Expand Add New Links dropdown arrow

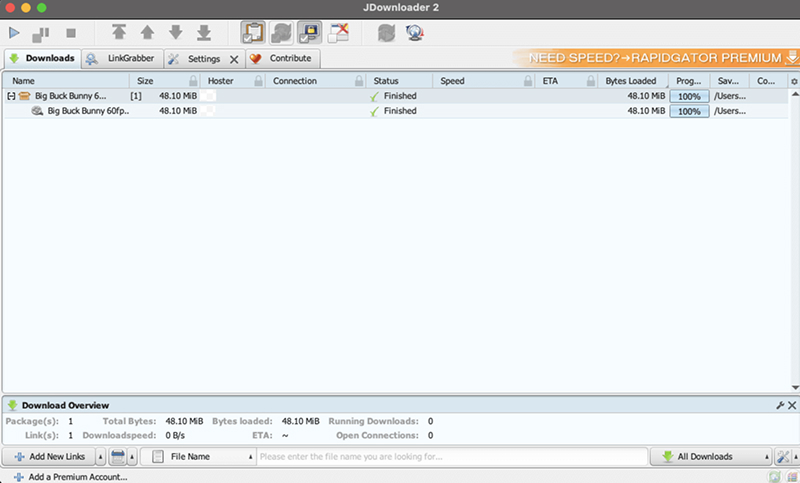[x=101, y=457]
